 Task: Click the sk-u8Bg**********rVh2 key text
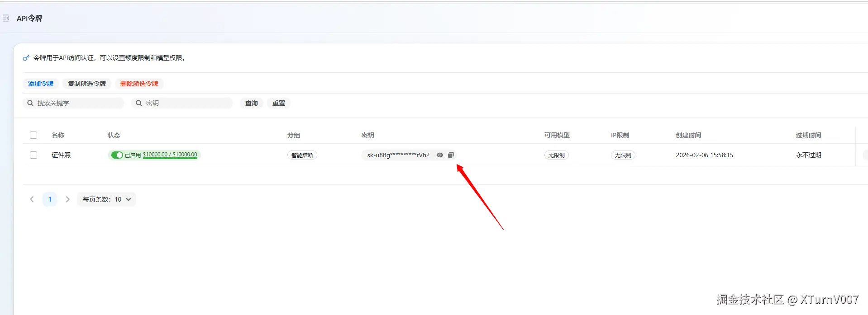click(398, 155)
